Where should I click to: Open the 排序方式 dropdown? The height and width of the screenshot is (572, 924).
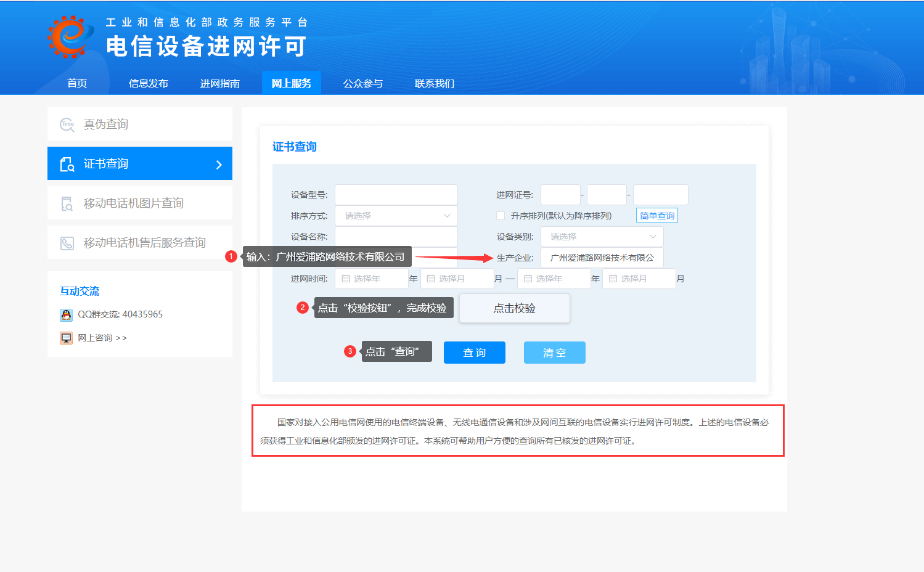coord(396,216)
